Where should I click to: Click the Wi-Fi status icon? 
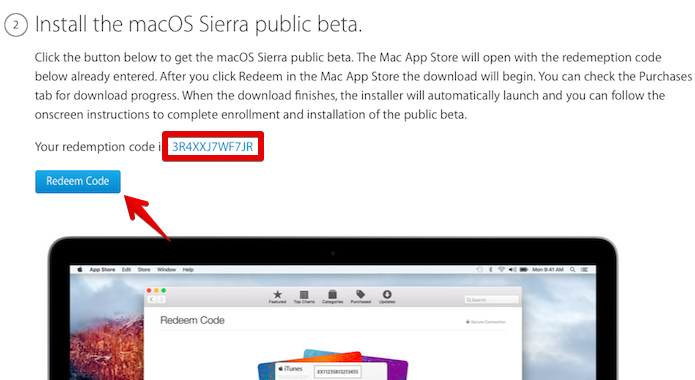pyautogui.click(x=502, y=270)
